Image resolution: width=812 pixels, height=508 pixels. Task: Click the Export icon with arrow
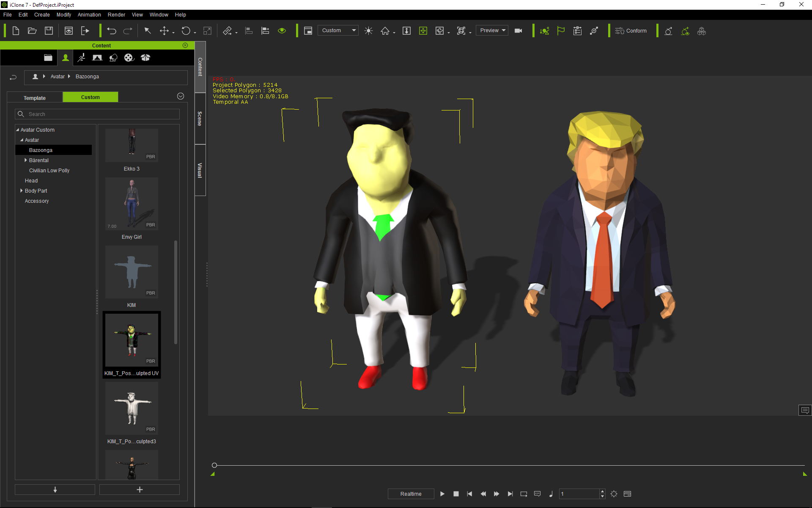point(85,31)
